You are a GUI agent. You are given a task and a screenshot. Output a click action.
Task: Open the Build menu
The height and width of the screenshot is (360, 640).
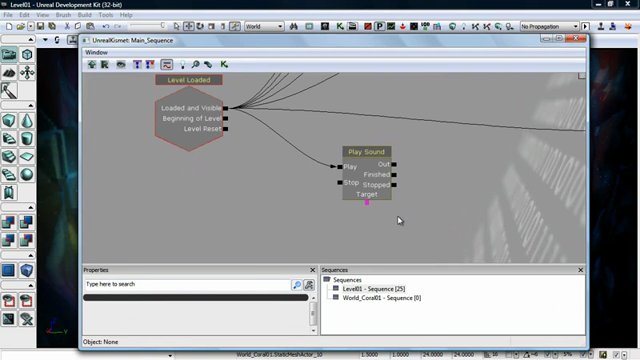pos(84,15)
